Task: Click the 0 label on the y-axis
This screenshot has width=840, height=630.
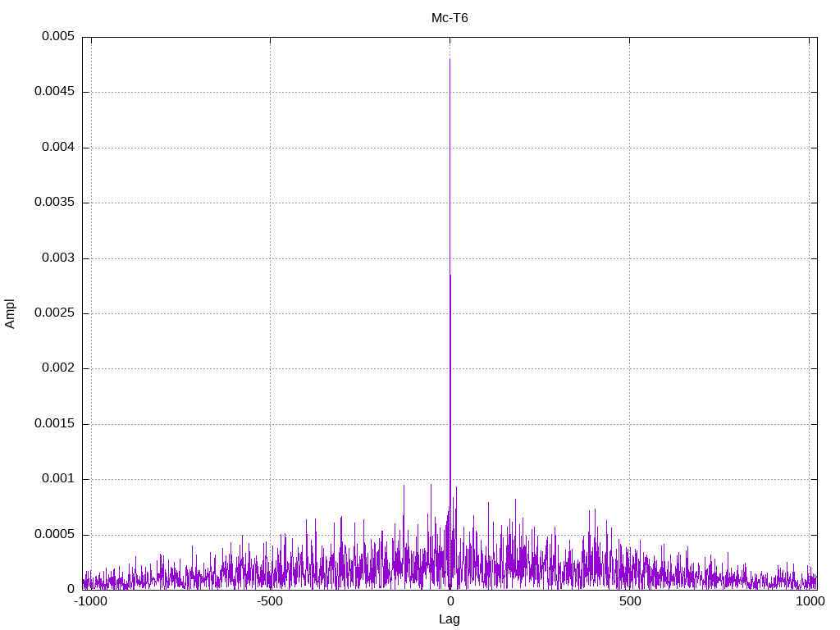Action: pos(71,589)
